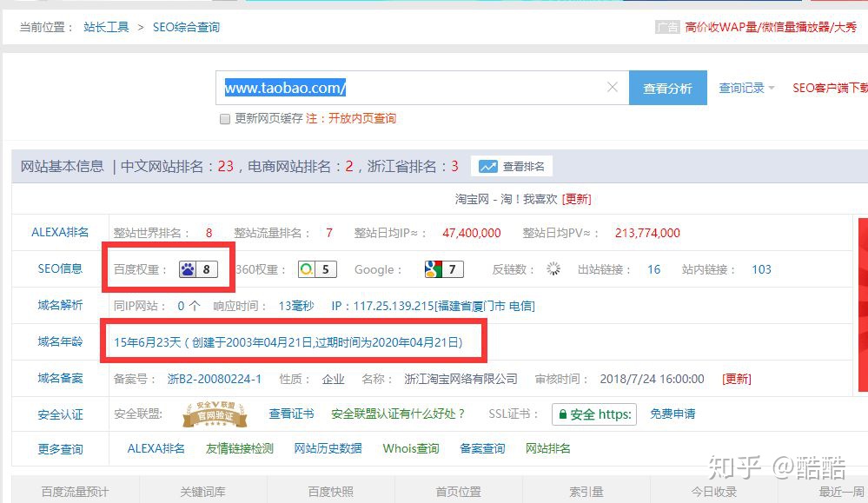Open the 网站历史数据 link

[x=328, y=448]
